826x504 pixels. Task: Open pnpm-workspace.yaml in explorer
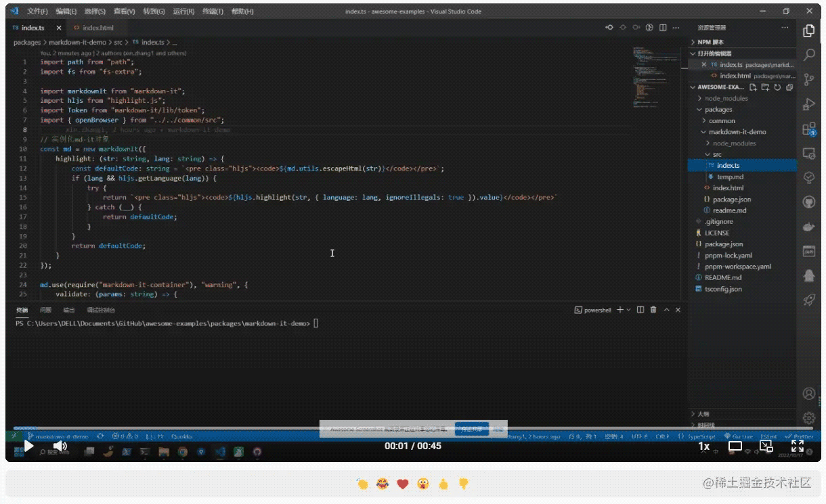pyautogui.click(x=742, y=267)
